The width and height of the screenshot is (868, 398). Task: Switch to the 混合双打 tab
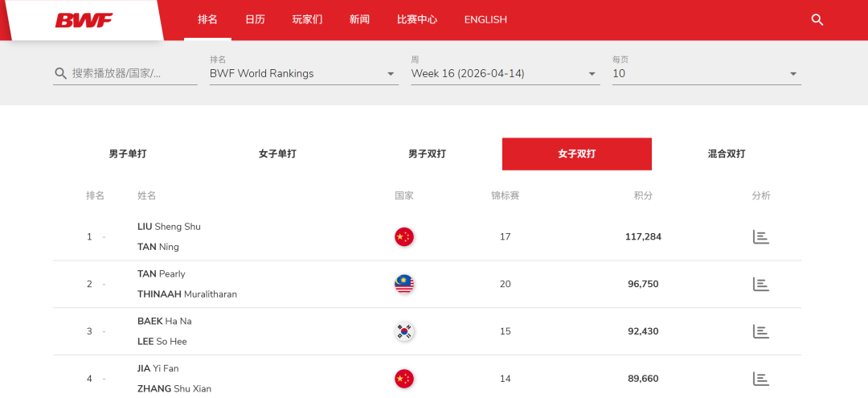click(x=726, y=154)
